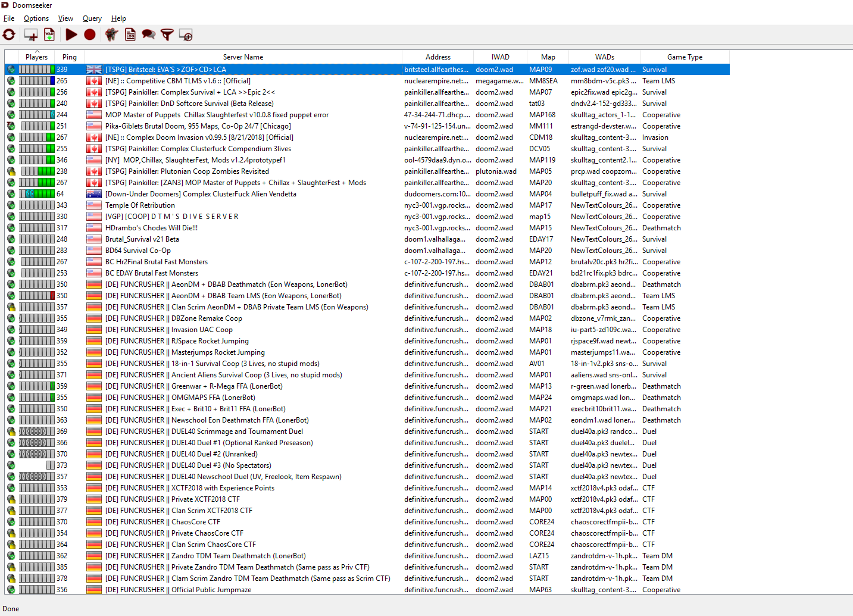Click the US flag beside Temple Of Retribution
The image size is (853, 616).
pyautogui.click(x=94, y=205)
